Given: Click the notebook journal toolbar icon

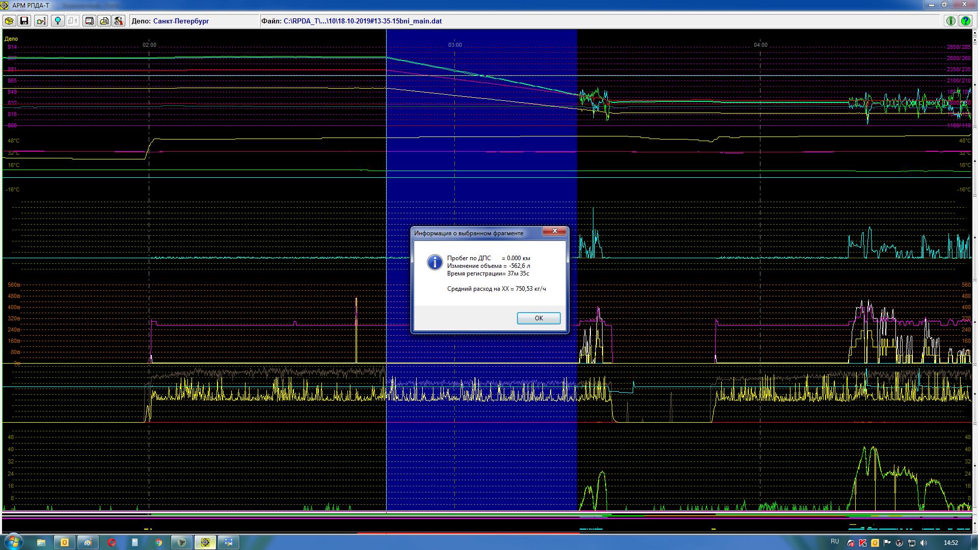Looking at the screenshot, I should tap(90, 21).
